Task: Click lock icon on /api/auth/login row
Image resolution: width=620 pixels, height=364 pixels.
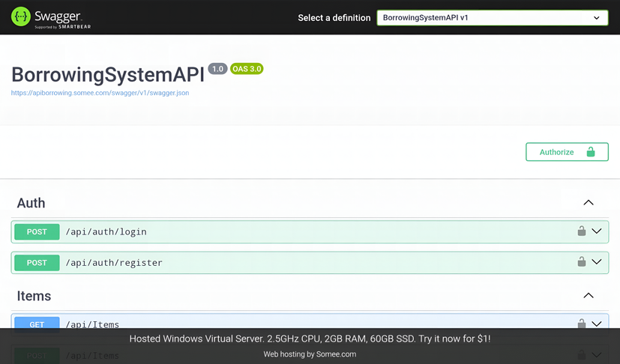Action: (x=581, y=231)
